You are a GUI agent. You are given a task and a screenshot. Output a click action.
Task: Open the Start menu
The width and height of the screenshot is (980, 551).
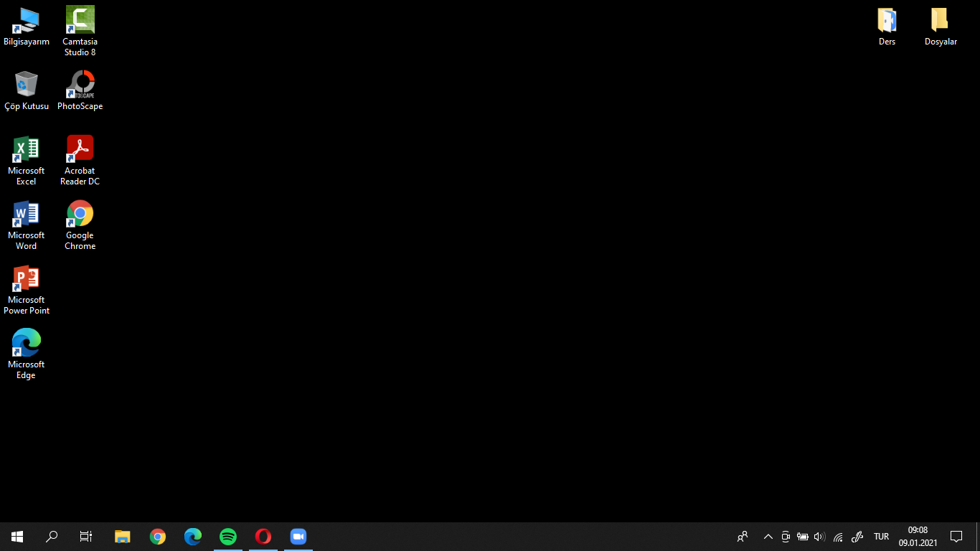point(17,536)
